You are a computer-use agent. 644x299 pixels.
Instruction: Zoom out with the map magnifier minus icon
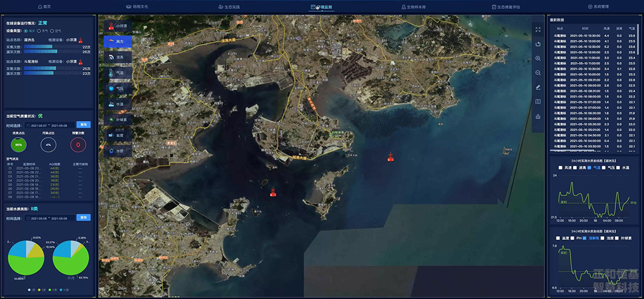point(538,73)
